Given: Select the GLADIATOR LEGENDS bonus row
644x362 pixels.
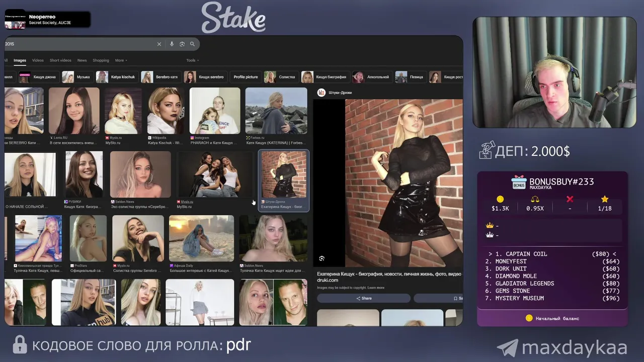Looking at the screenshot, I should click(552, 284).
